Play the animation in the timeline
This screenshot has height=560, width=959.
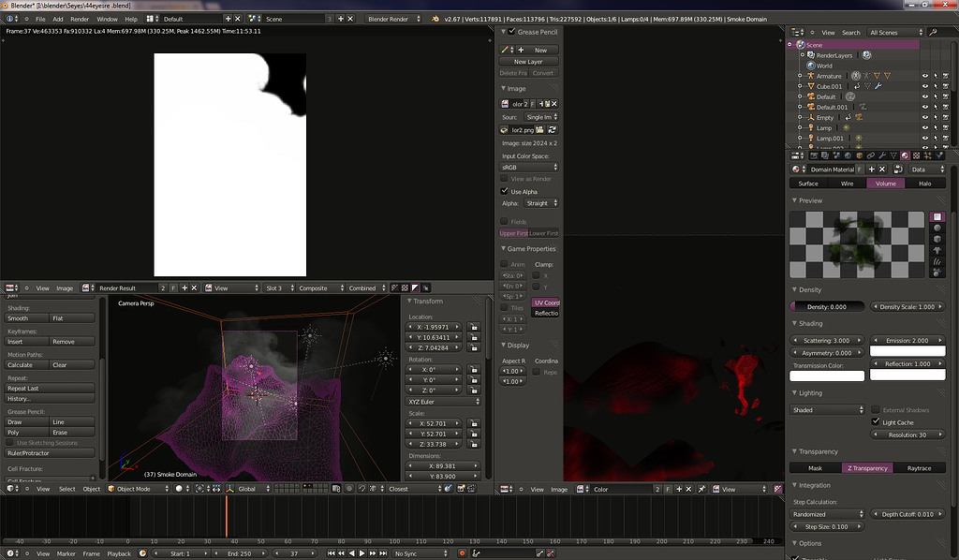362,553
